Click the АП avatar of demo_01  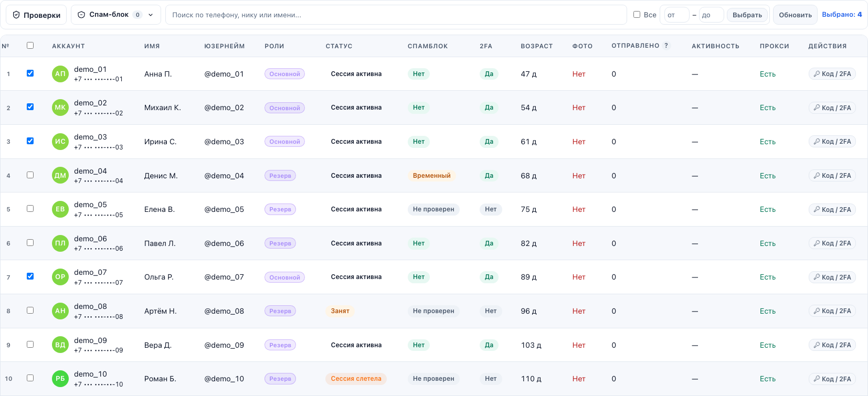[x=60, y=74]
